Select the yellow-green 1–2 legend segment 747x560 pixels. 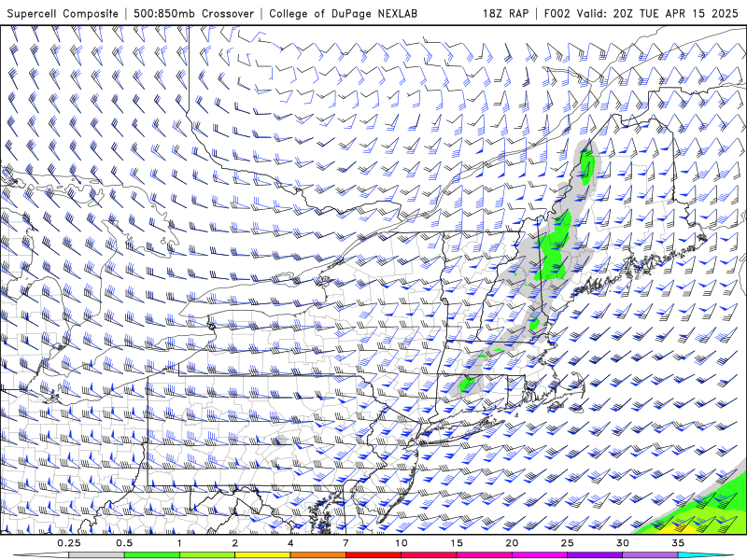pyautogui.click(x=207, y=555)
